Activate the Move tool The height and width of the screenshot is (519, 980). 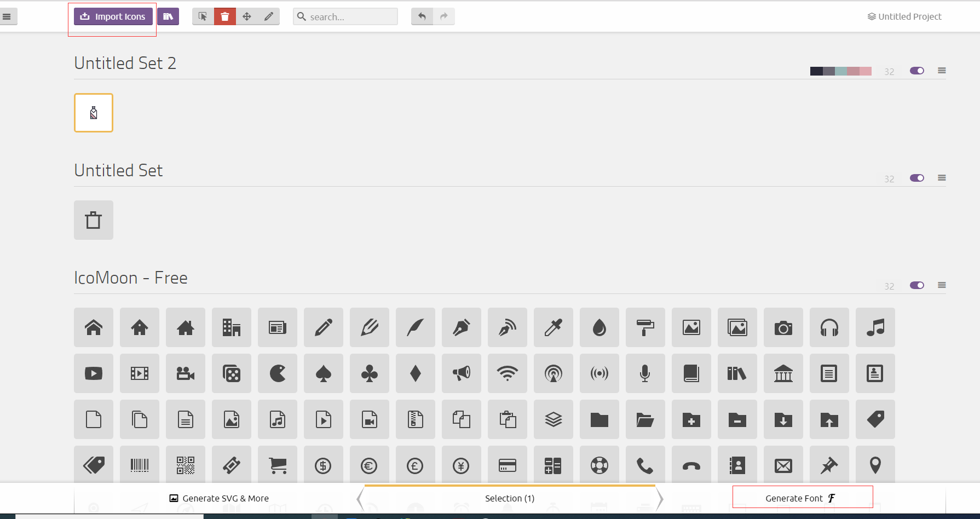[x=247, y=16]
